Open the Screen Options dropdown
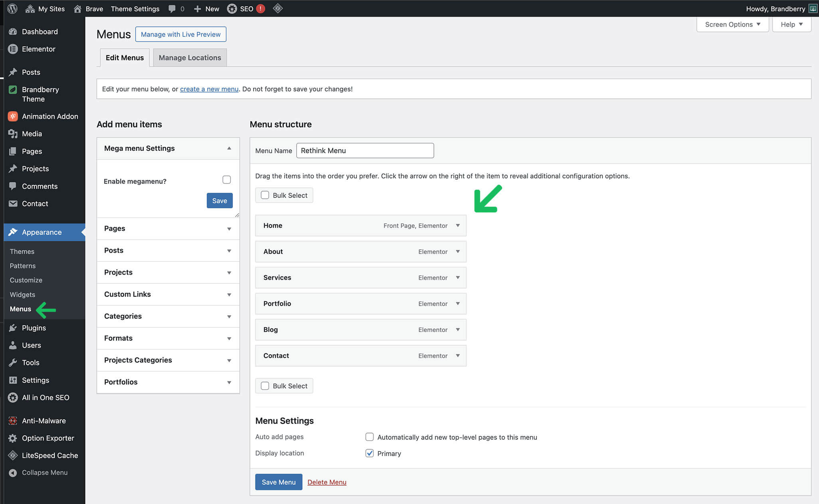Screen dimensions: 819x504 tap(732, 24)
